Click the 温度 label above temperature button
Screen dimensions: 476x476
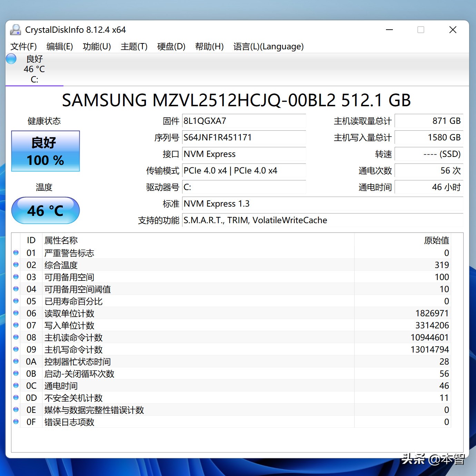pos(44,187)
